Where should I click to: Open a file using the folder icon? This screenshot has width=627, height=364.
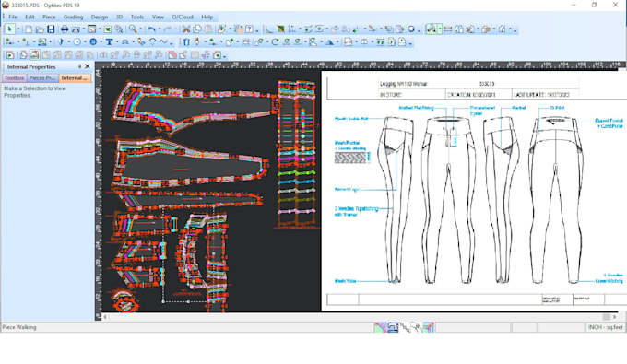40,29
